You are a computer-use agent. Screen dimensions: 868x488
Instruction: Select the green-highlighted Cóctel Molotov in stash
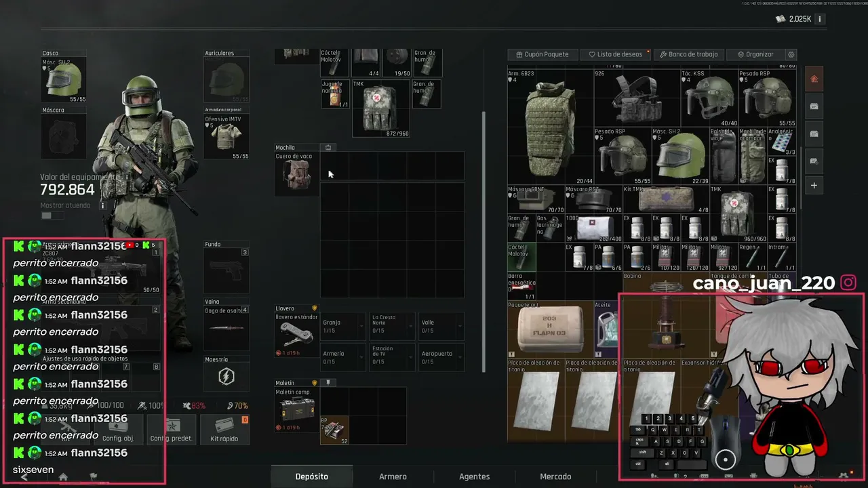521,258
